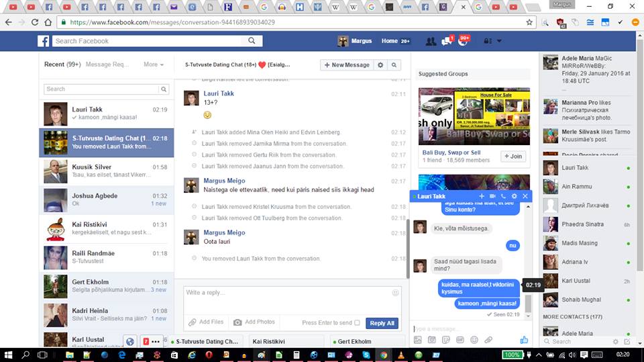Add friends to Lauri Takk chat

(482, 196)
